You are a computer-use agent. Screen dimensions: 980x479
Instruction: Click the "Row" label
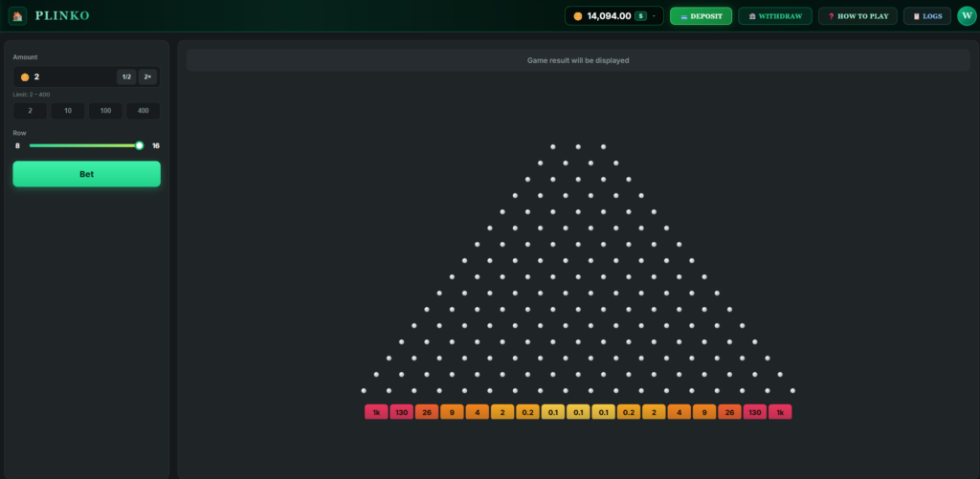(19, 133)
